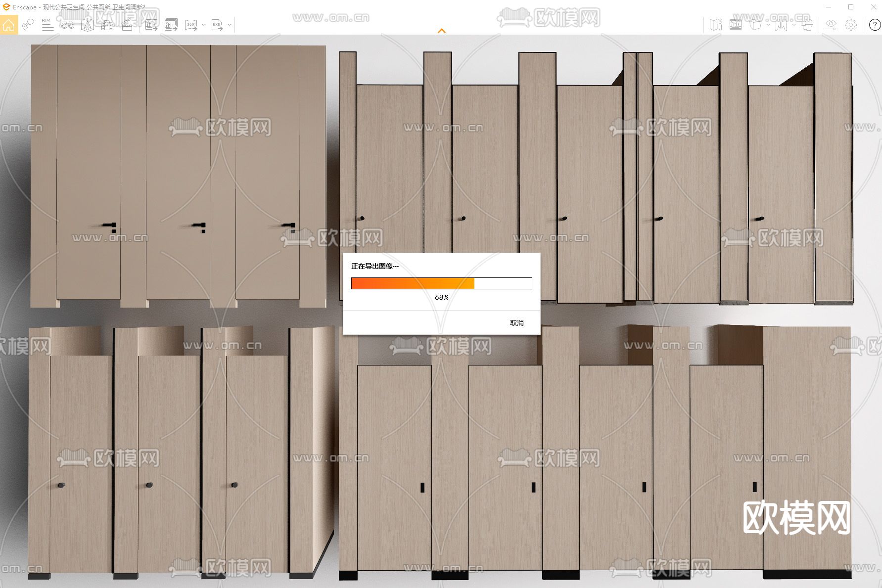
Task: Click the Enscape logo in the title bar
Action: pyautogui.click(x=6, y=7)
